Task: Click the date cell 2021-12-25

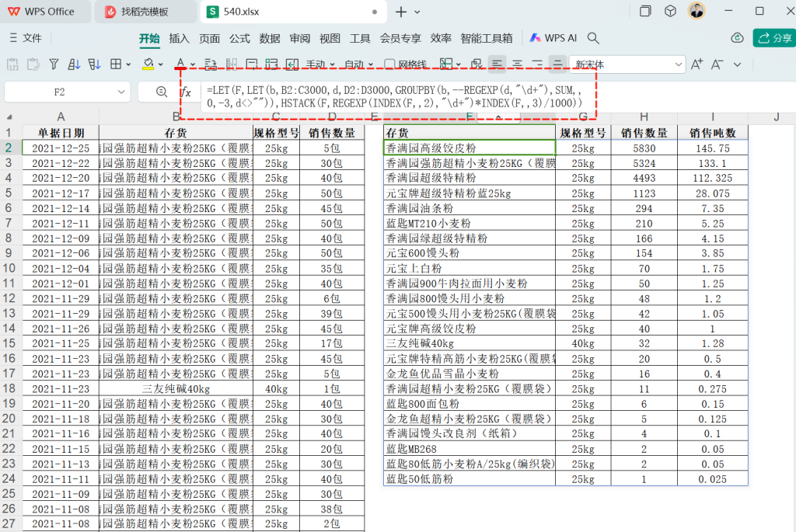Action: 61,148
